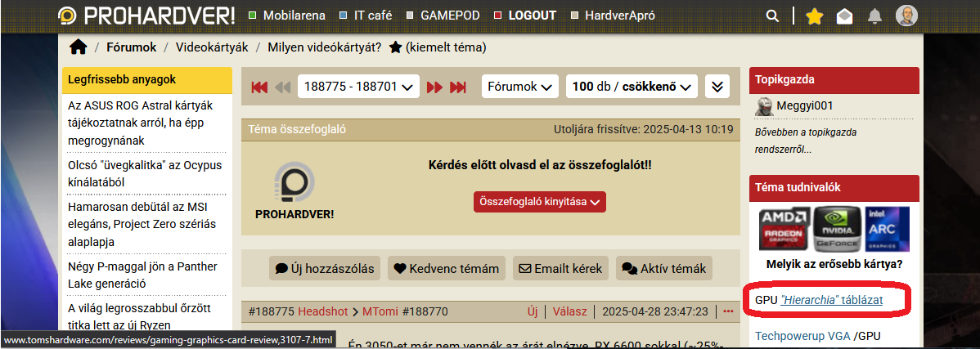Open IT café in the top navigation

pyautogui.click(x=366, y=16)
